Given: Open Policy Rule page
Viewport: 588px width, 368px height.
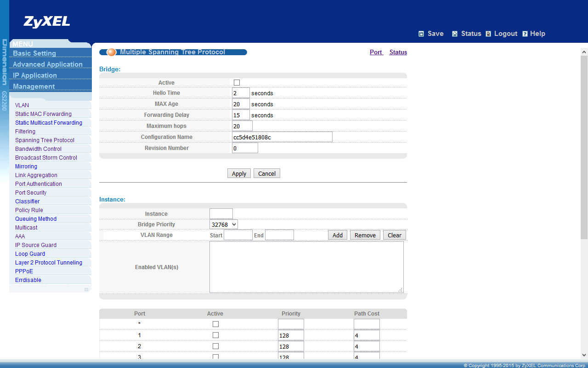Looking at the screenshot, I should click(29, 210).
